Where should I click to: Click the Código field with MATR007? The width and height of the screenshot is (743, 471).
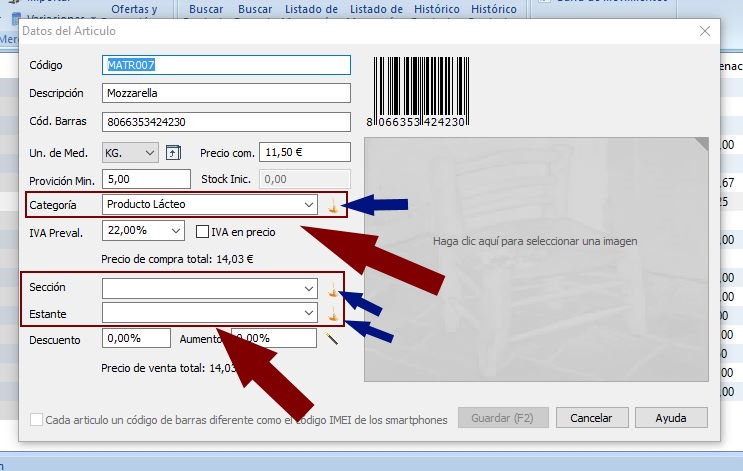click(227, 65)
